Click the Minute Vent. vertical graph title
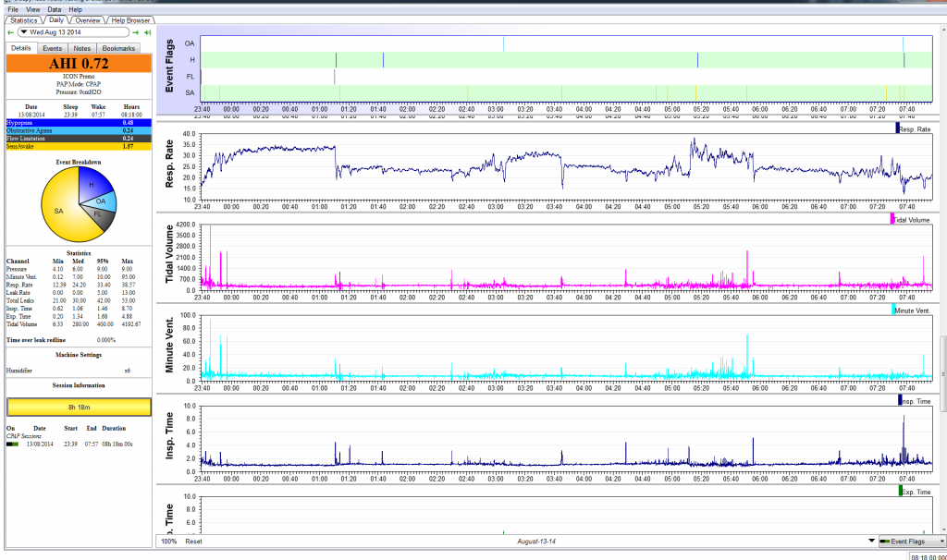The height and width of the screenshot is (560, 947). [169, 345]
